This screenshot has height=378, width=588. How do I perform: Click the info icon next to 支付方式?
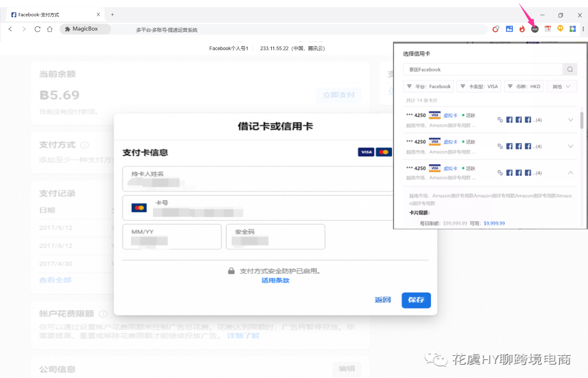85,145
